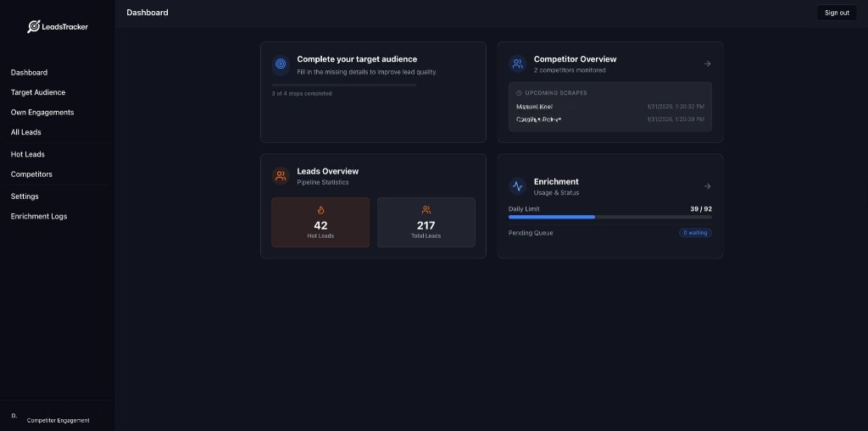Click the Sign out button

click(x=837, y=13)
